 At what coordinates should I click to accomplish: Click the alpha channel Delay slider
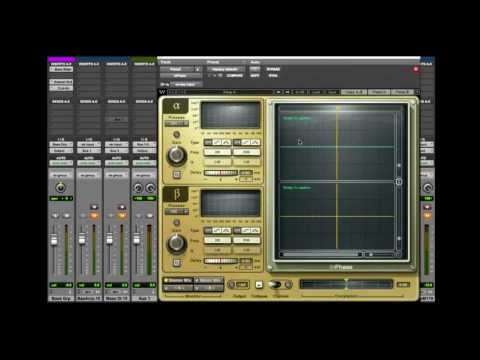click(x=221, y=173)
